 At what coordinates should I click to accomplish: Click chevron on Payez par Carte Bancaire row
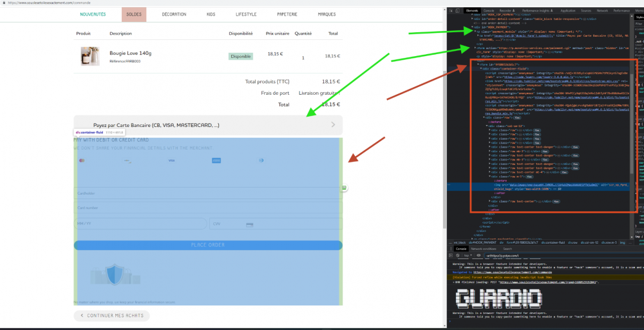click(x=333, y=124)
